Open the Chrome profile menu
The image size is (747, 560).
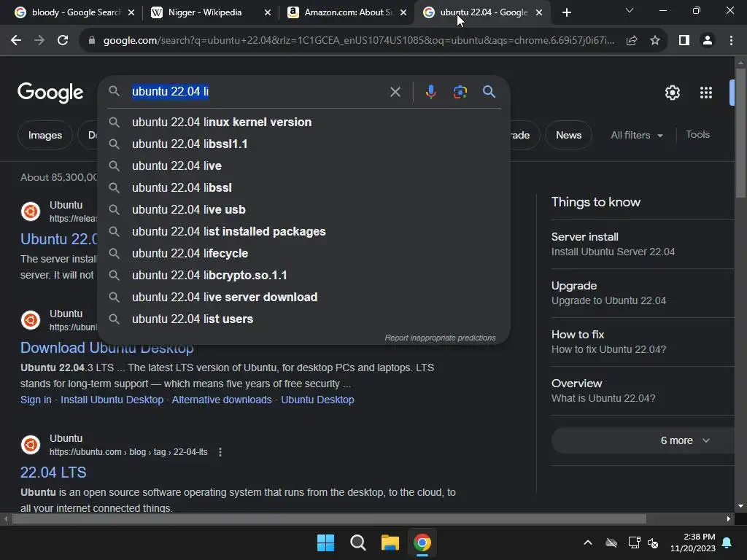708,41
